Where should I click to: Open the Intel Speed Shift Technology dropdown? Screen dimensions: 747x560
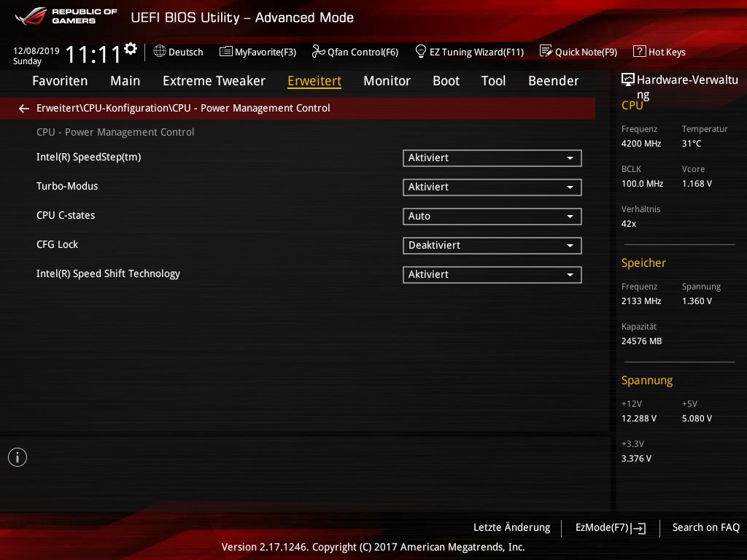(x=492, y=274)
